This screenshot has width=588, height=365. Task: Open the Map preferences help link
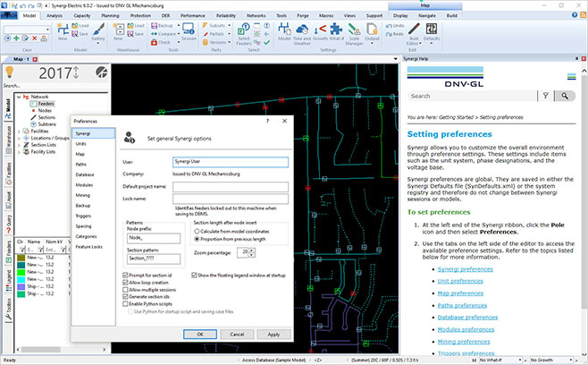(x=460, y=293)
